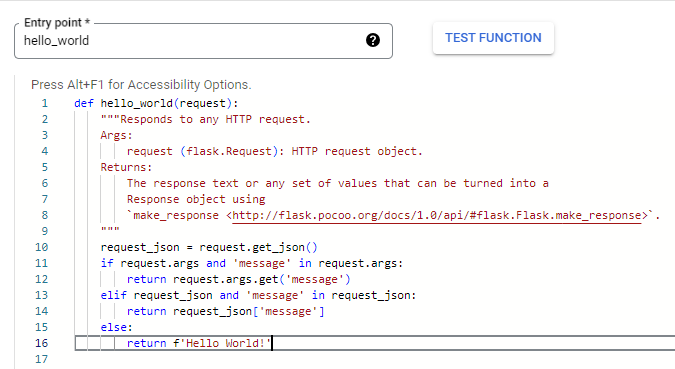Click the Entry point help question-mark icon
Viewport: 675px width, 369px height.
click(x=373, y=40)
